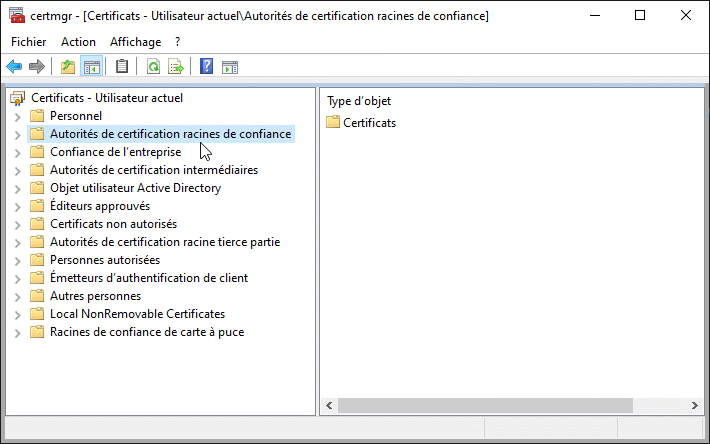Click the Up one level folder icon
Image resolution: width=710 pixels, height=444 pixels.
click(x=68, y=67)
